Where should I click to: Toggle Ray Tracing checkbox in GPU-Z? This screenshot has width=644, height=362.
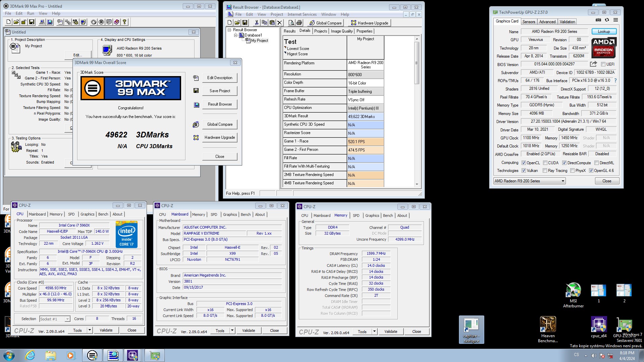pyautogui.click(x=545, y=171)
